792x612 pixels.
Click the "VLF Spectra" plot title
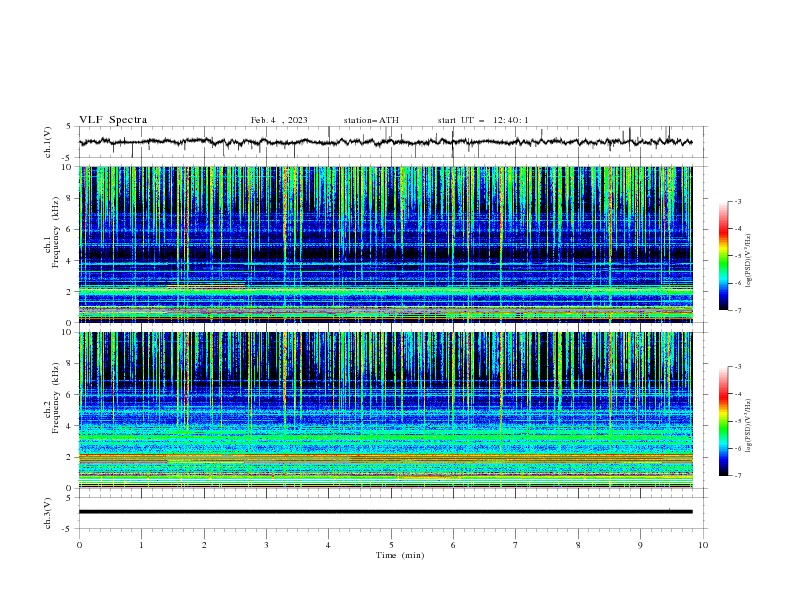click(x=113, y=120)
